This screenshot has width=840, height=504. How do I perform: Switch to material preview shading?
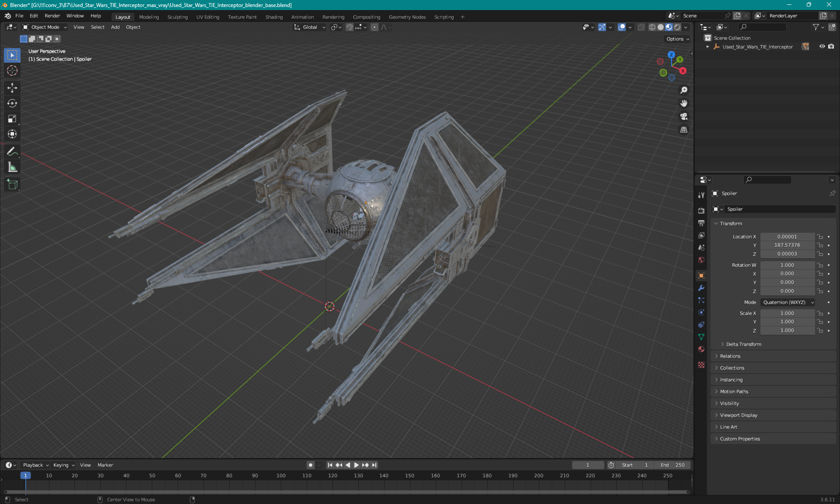pyautogui.click(x=669, y=27)
